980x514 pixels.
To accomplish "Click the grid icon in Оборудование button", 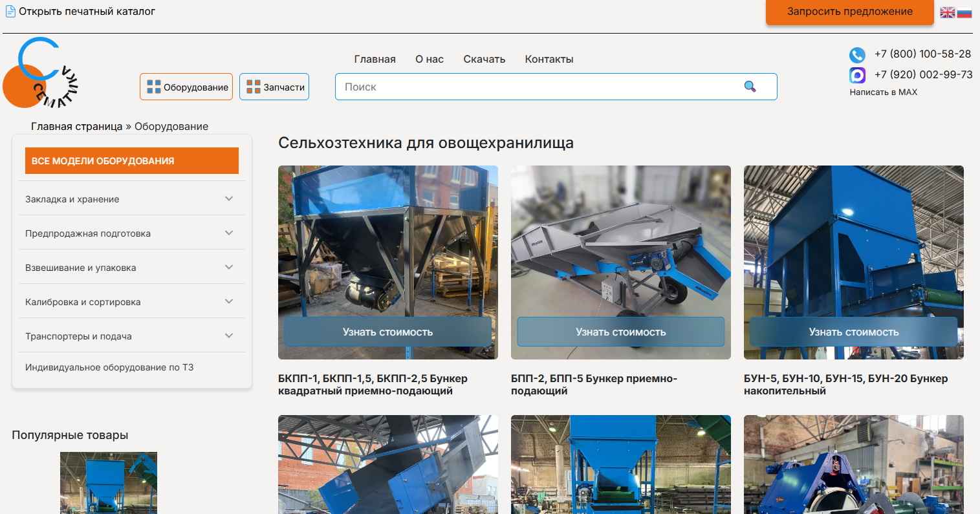I will [154, 87].
